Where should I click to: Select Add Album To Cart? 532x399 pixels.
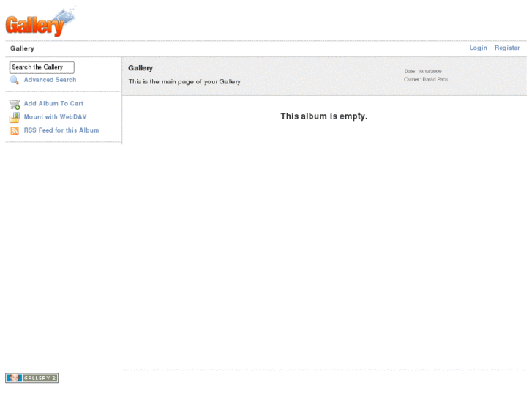click(x=53, y=103)
